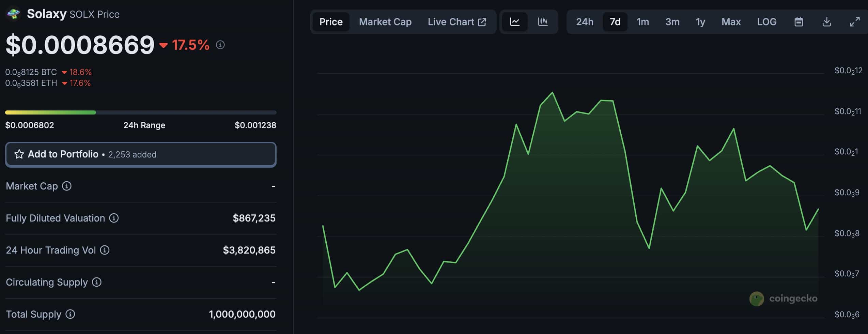Switch to candlestick chart view icon
Viewport: 868px width, 334px height.
point(543,22)
